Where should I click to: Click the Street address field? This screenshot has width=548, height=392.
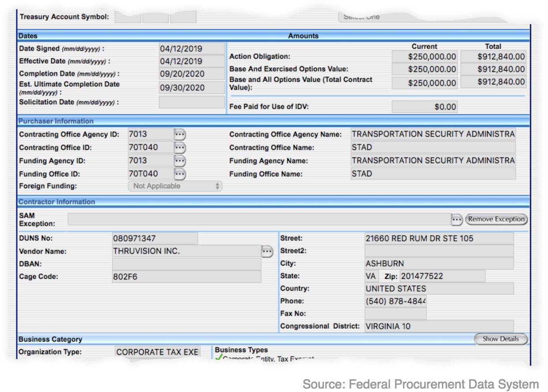pos(439,239)
